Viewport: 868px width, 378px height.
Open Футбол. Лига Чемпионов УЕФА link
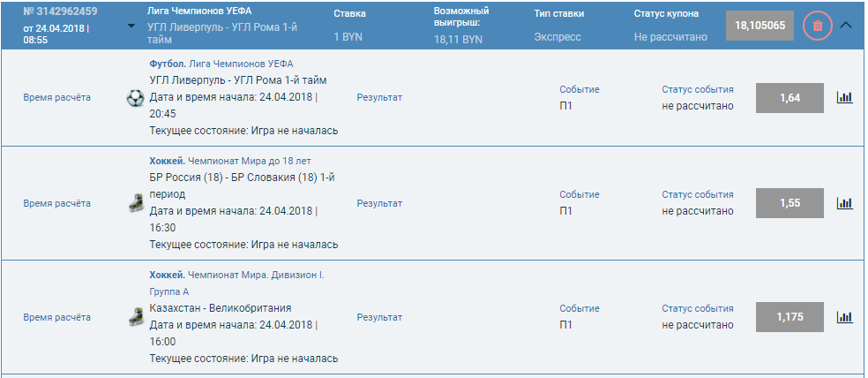coord(221,64)
